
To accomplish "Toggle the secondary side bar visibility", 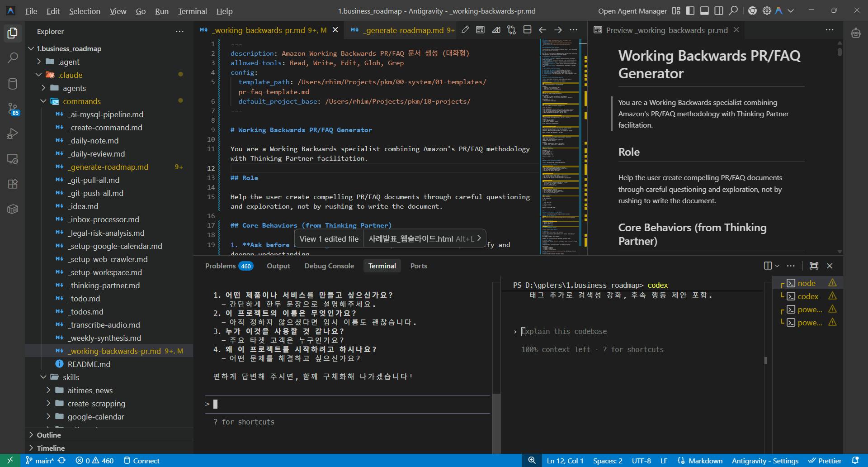I will pyautogui.click(x=718, y=11).
